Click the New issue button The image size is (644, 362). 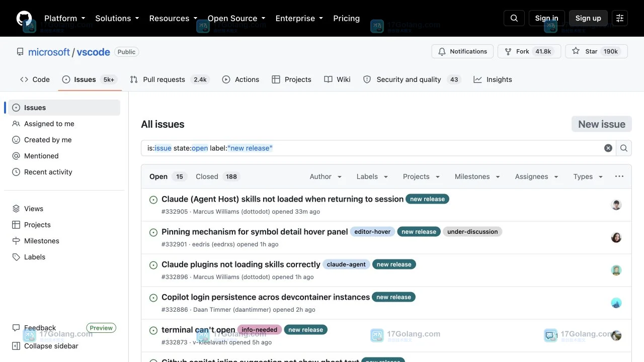[x=602, y=124]
